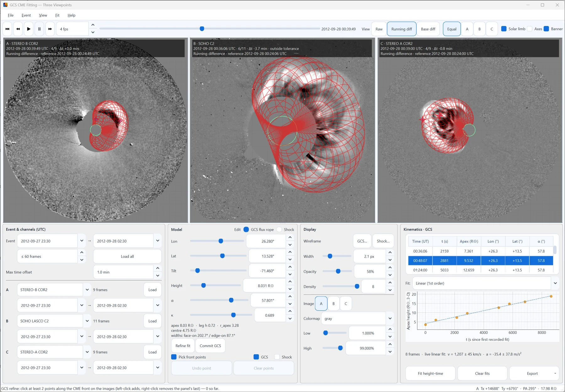Click the Load all button
The height and width of the screenshot is (392, 565).
point(127,256)
